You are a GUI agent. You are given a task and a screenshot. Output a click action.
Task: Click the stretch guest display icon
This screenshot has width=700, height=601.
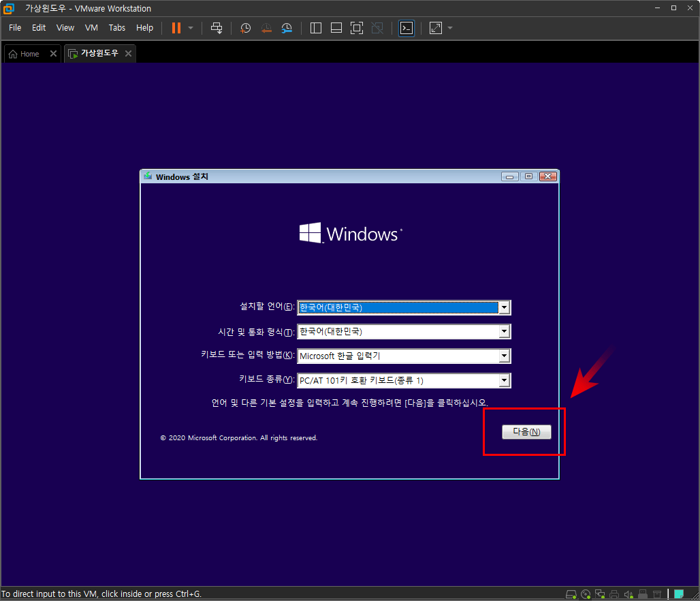pos(435,28)
